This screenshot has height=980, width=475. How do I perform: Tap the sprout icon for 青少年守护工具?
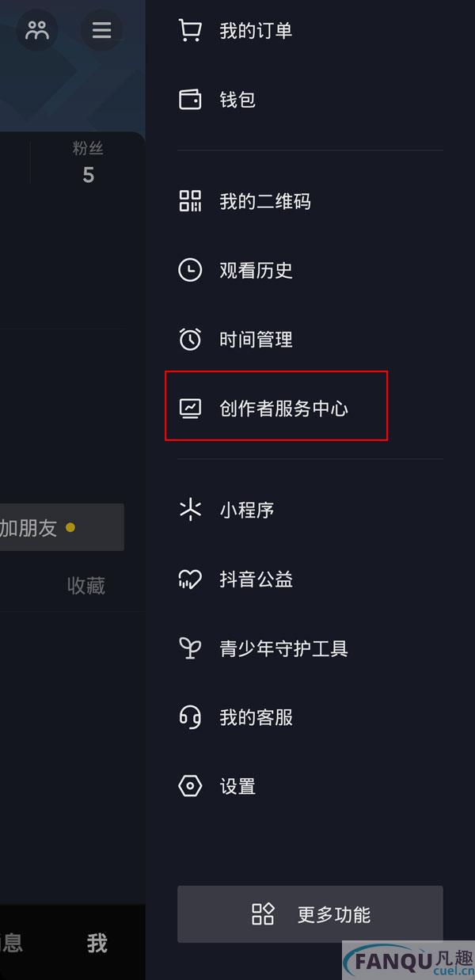(190, 648)
